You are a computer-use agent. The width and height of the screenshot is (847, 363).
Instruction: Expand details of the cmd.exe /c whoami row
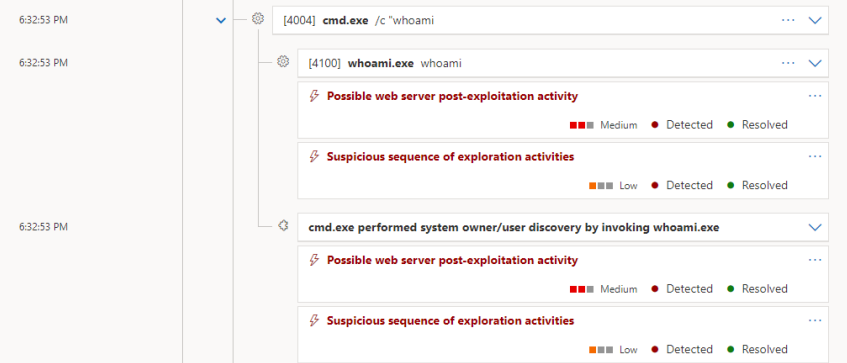[x=815, y=21]
